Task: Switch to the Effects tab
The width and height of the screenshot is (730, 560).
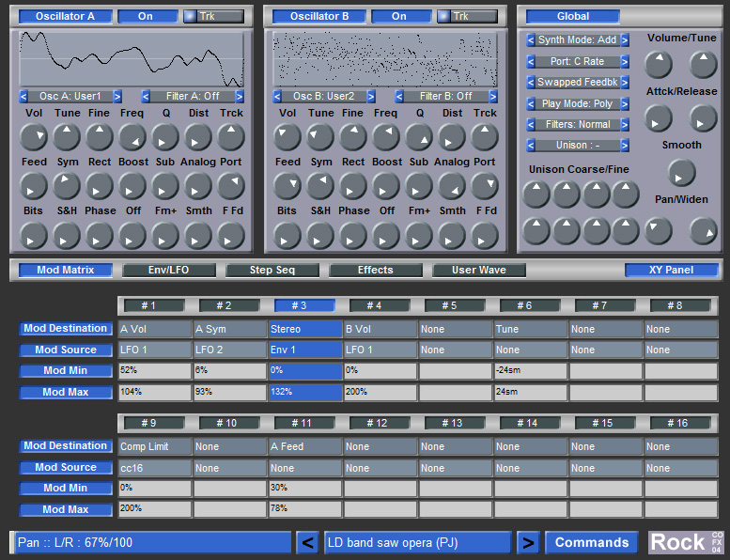Action: click(376, 270)
